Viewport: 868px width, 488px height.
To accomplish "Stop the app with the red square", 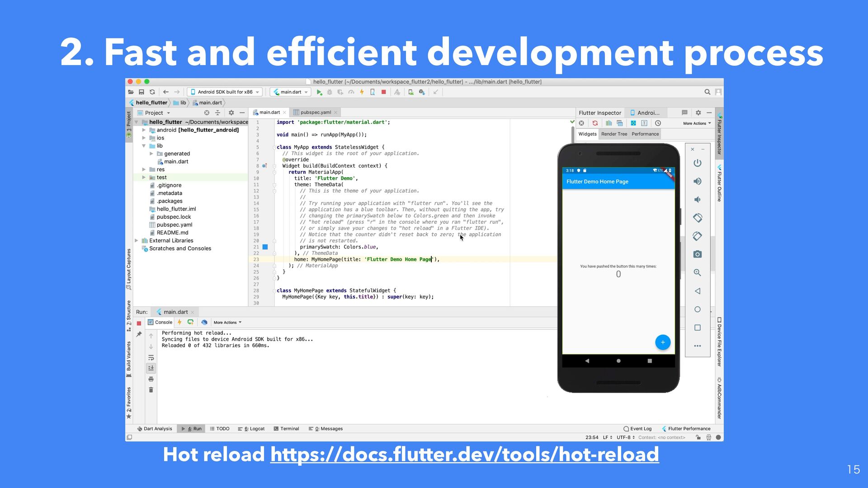I will coord(383,92).
